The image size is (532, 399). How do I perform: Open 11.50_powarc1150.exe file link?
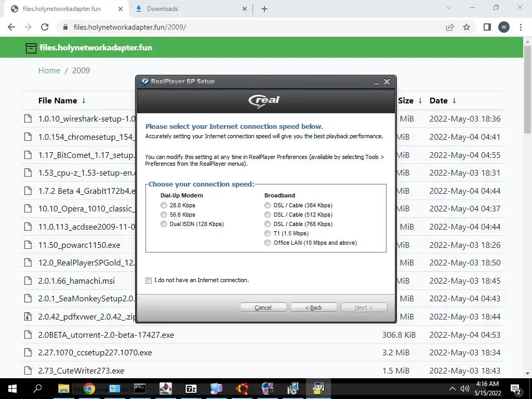(79, 245)
